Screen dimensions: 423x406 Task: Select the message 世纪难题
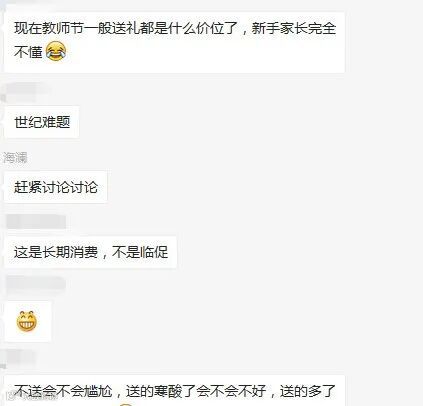click(x=42, y=122)
